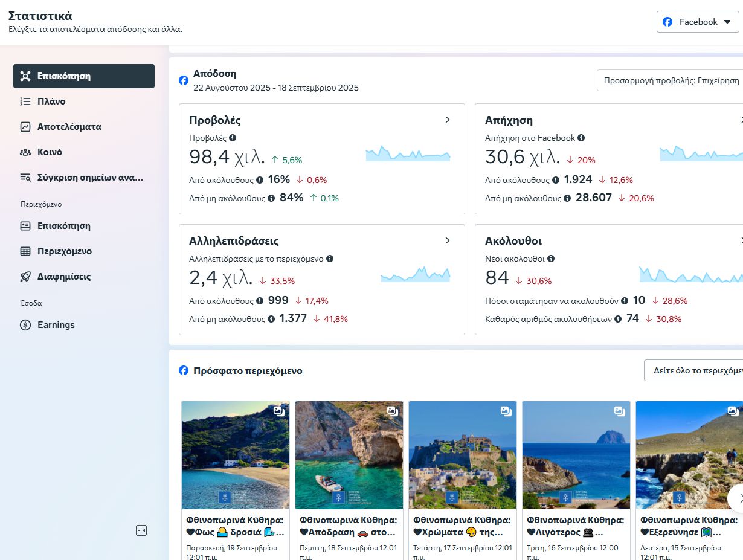Click the Στατιστικά page title
The image size is (743, 560).
[x=40, y=16]
